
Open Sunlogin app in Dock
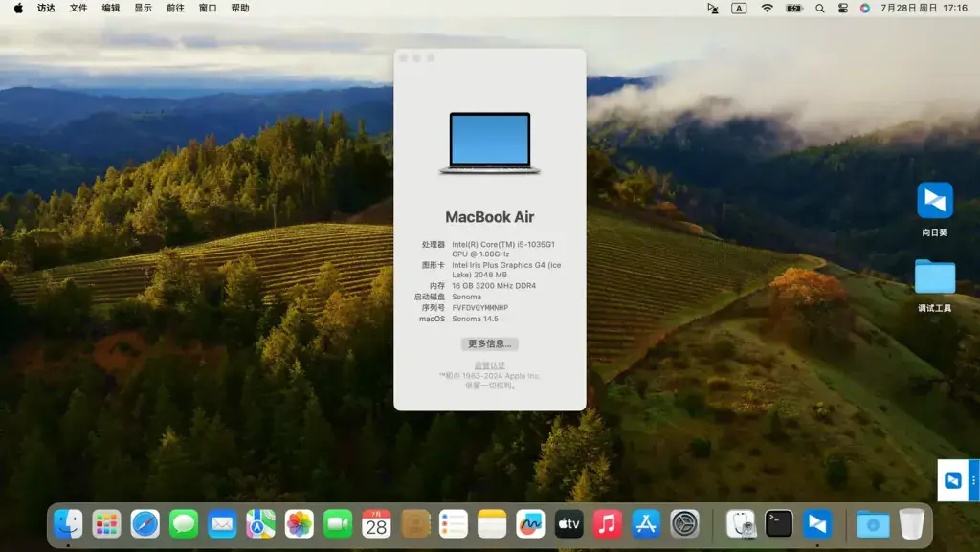(x=817, y=523)
